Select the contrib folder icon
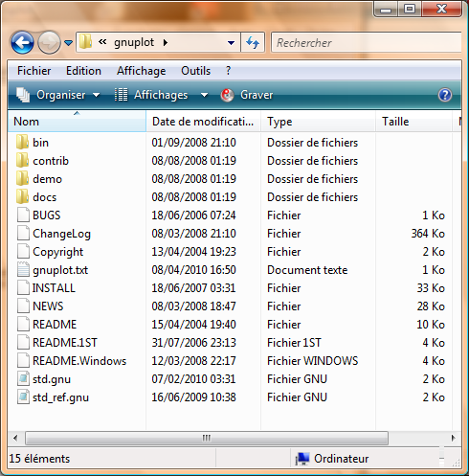Image resolution: width=469 pixels, height=476 pixels. coord(22,160)
